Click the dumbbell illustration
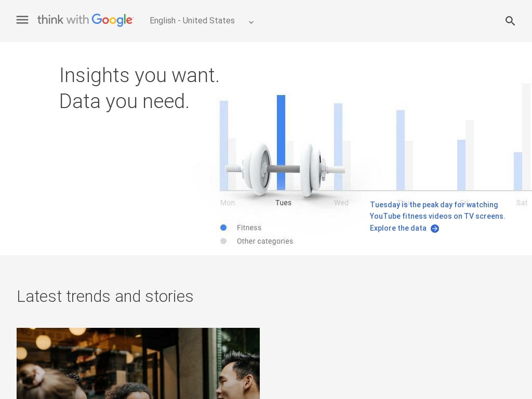The height and width of the screenshot is (399, 532). pos(285,169)
